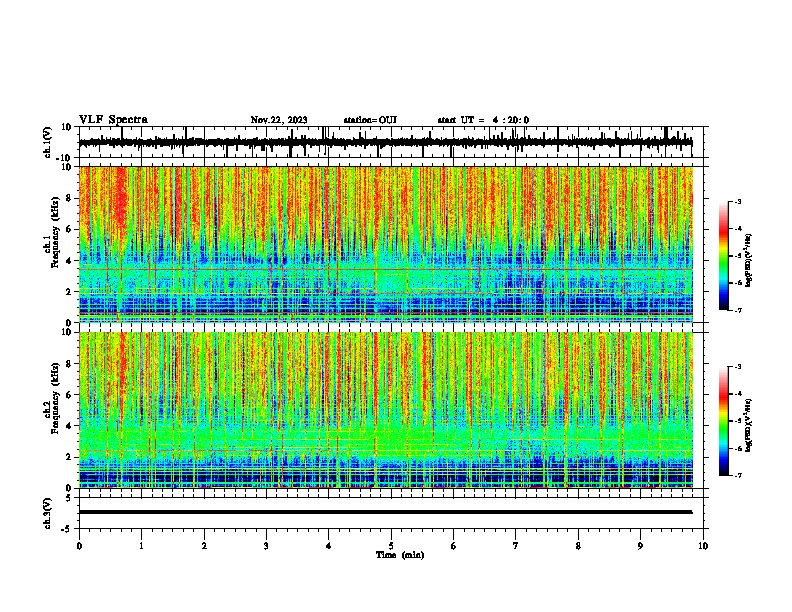The width and height of the screenshot is (792, 612).
Task: Click the "ch.3(V)" axis label
Action: click(x=48, y=513)
